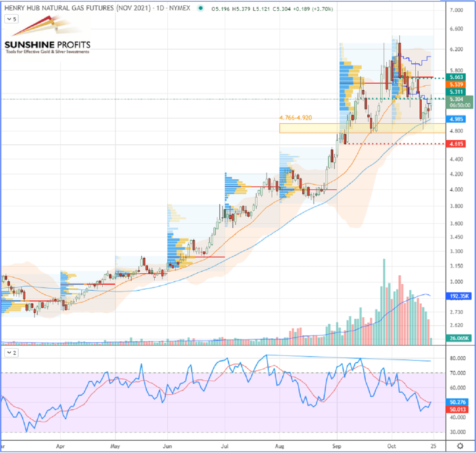Click the current price 5.304 countdown label

click(459, 102)
